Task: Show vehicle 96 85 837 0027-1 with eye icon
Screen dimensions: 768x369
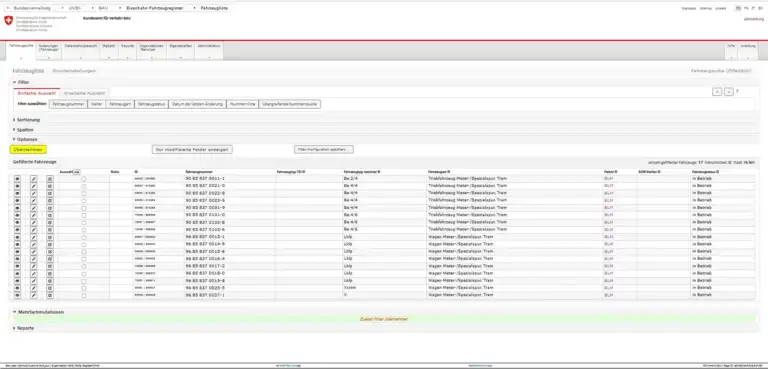Action: [x=17, y=295]
